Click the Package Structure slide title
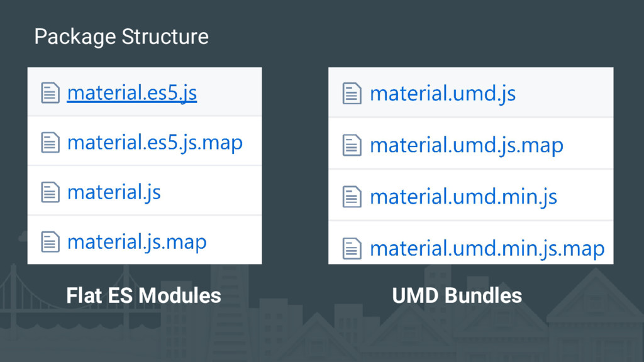This screenshot has width=644, height=362. coord(121,36)
